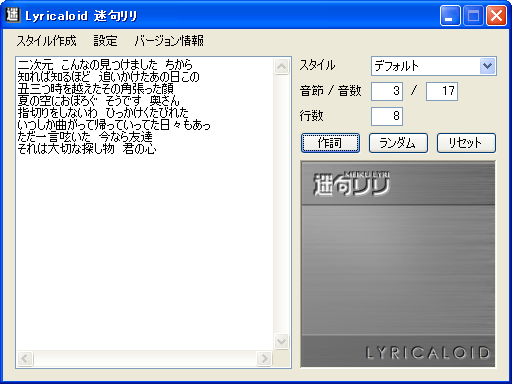Click lyric line starting いつしか曲がって
This screenshot has width=512, height=384.
click(114, 125)
